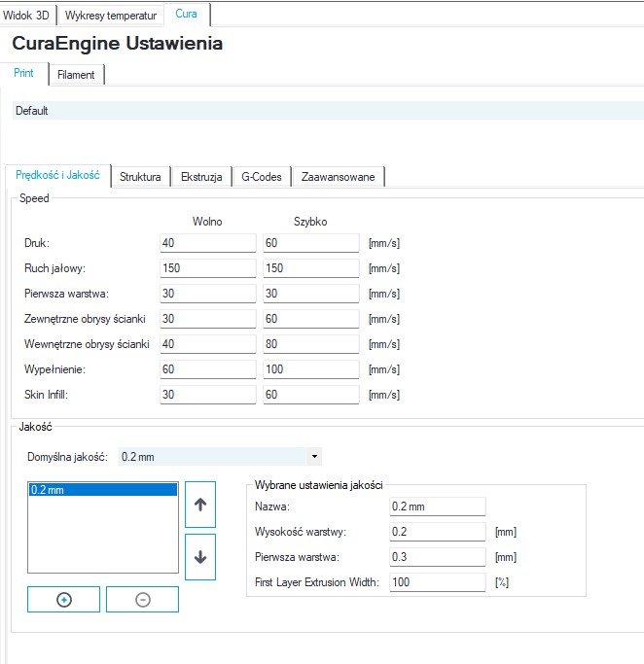
Task: Click Wypełnienie Szybko speed field
Action: point(311,369)
